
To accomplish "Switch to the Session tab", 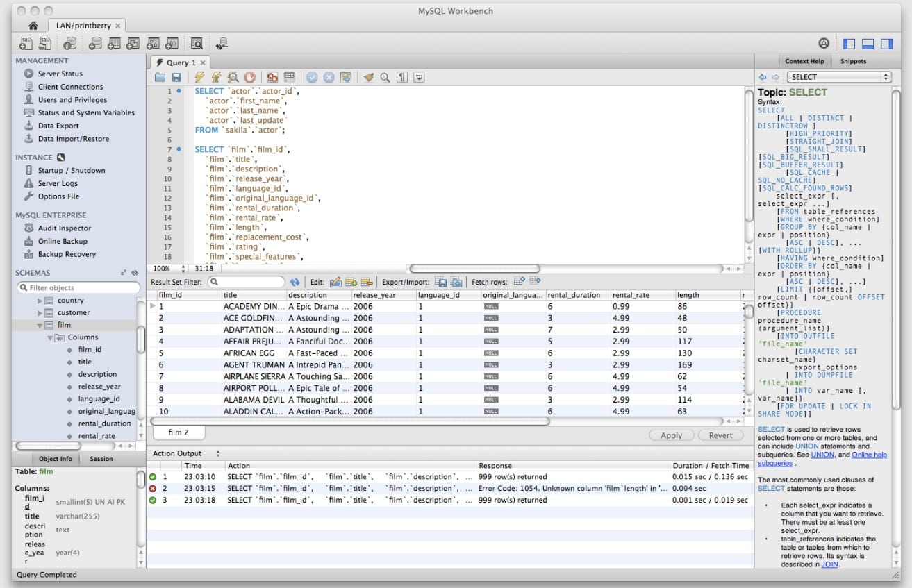I will coord(101,459).
